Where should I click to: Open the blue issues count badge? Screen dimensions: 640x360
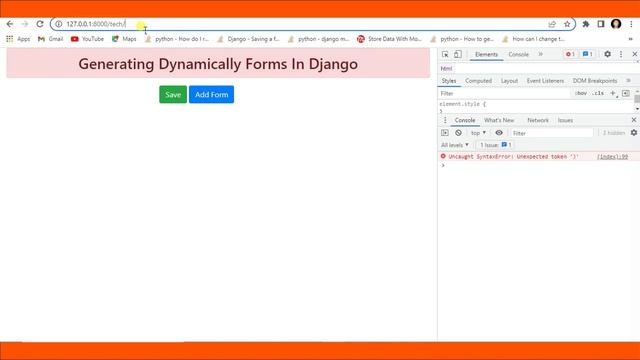587,54
